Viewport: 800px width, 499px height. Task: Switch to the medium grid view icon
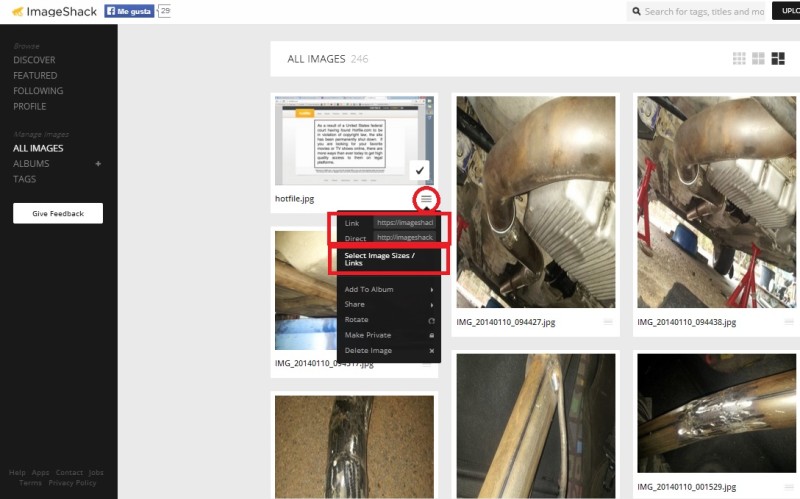click(x=758, y=59)
